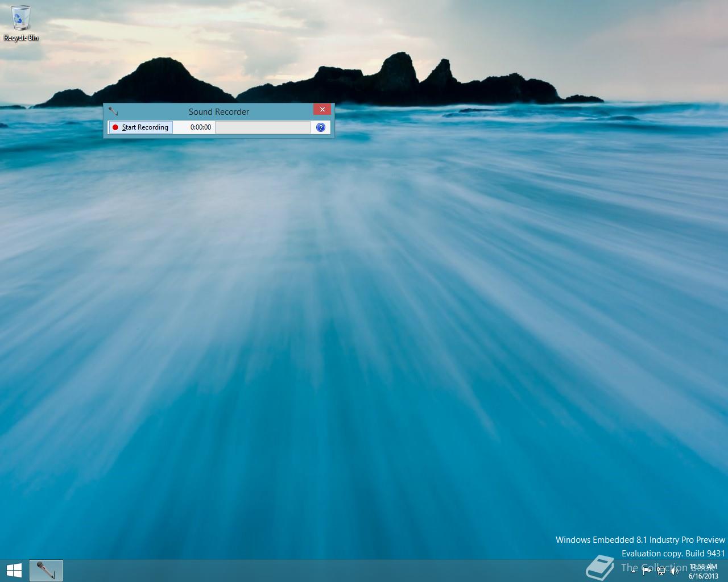
Task: Open Sound Recorder help via question mark icon
Action: coord(321,127)
